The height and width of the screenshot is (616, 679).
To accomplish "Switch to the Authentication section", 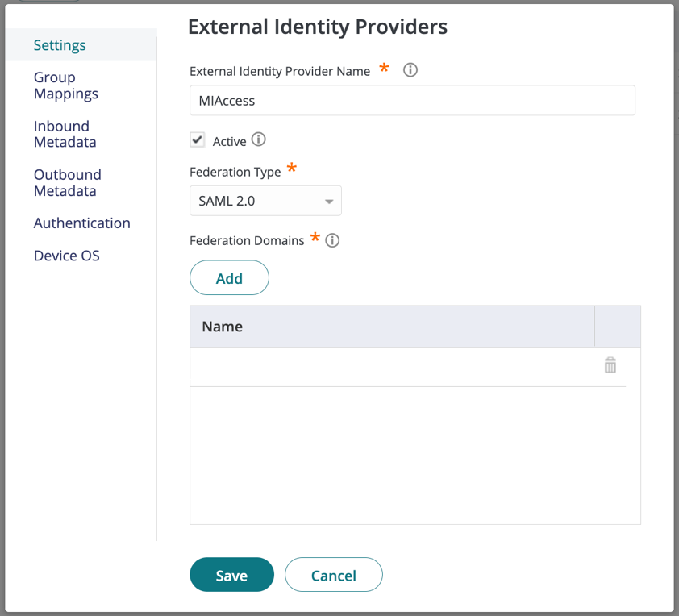I will tap(81, 223).
